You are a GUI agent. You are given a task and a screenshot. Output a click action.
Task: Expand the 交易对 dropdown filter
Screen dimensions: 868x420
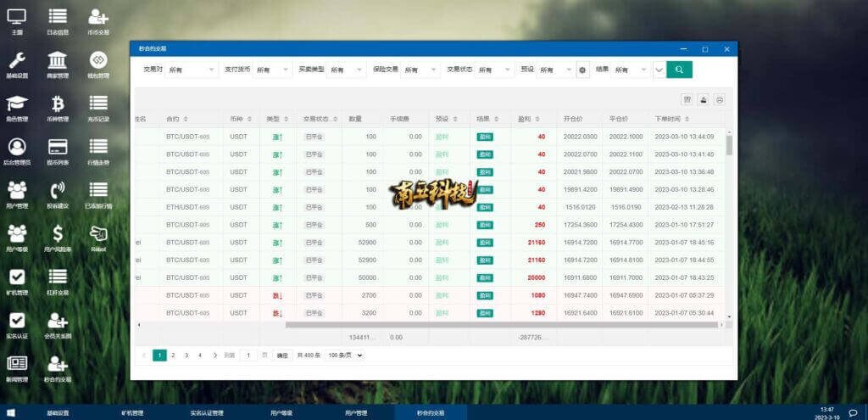[192, 70]
